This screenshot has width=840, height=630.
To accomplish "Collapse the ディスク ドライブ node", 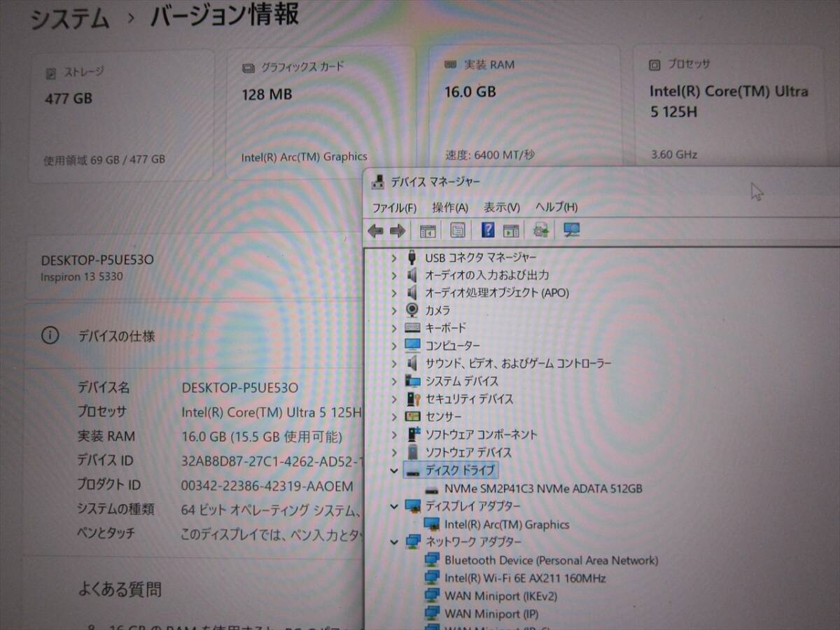I will (x=394, y=470).
